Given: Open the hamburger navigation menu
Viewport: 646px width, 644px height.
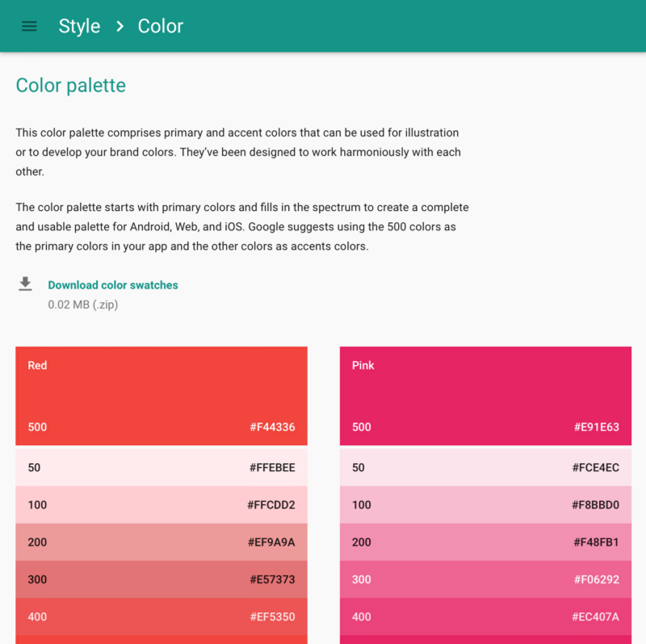Looking at the screenshot, I should (29, 26).
